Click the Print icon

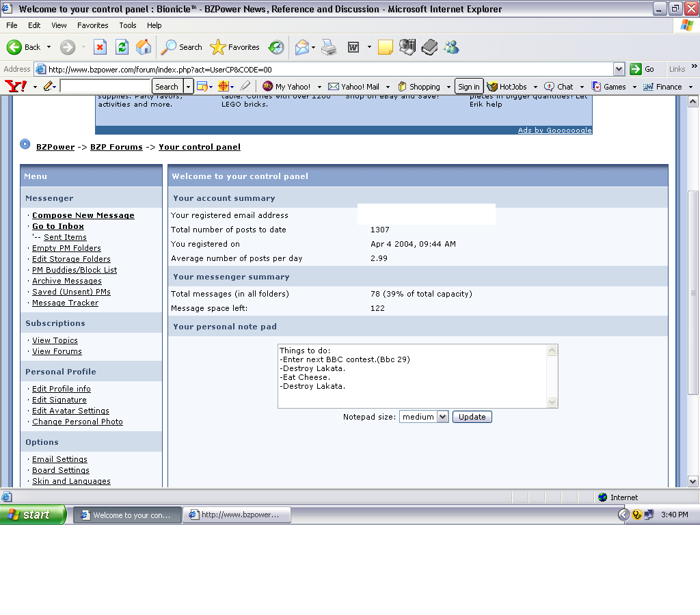tap(329, 47)
